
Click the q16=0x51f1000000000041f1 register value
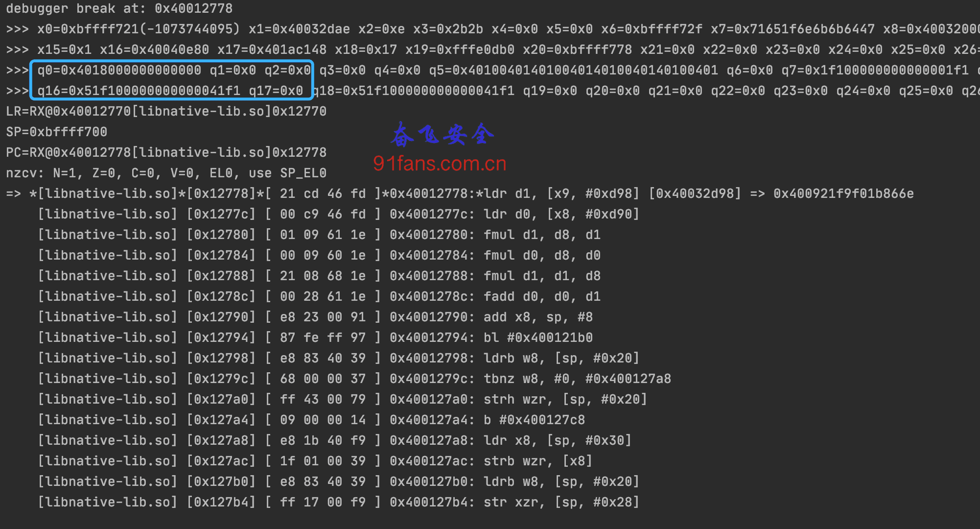pos(139,91)
